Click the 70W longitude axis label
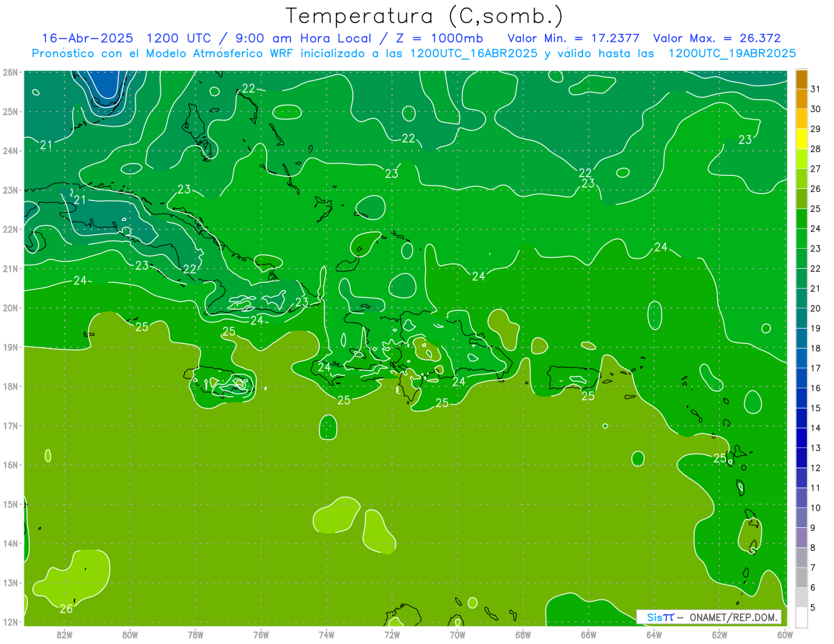Viewport: 834px width, 644px height. click(x=457, y=634)
